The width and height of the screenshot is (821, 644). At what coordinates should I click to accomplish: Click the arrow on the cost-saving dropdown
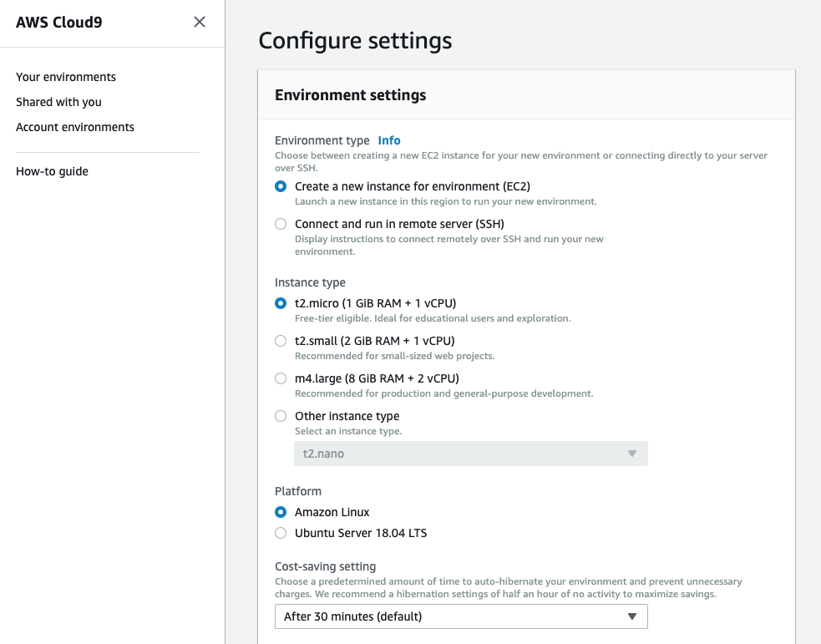point(632,616)
